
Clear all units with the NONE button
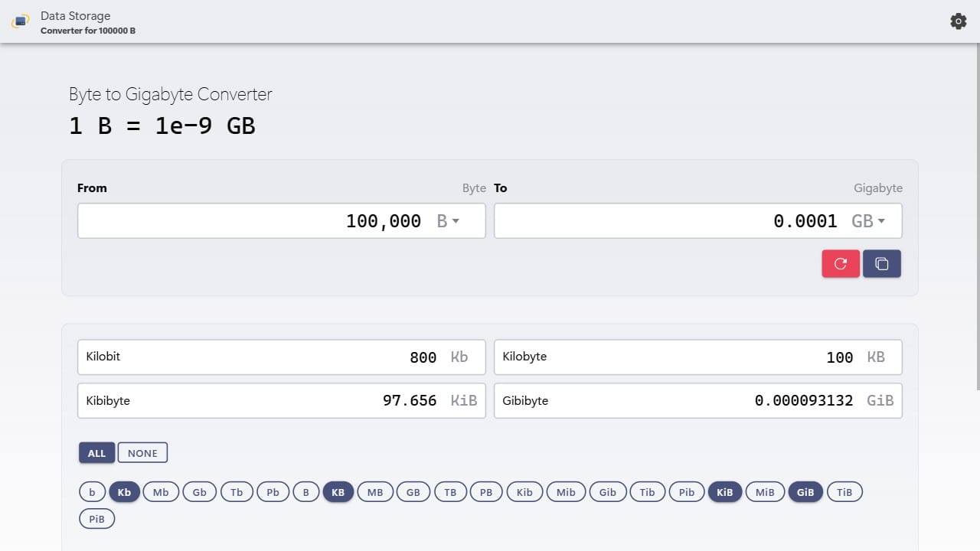tap(142, 452)
